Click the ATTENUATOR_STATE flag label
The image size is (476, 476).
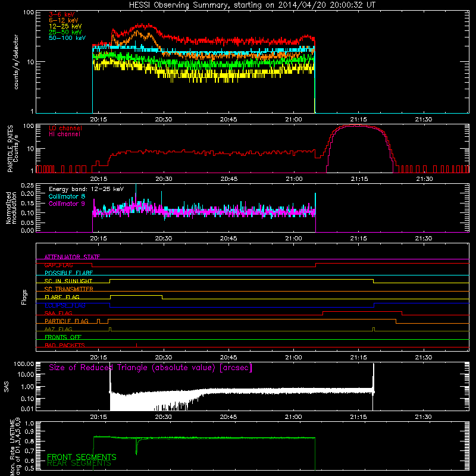pos(72,257)
